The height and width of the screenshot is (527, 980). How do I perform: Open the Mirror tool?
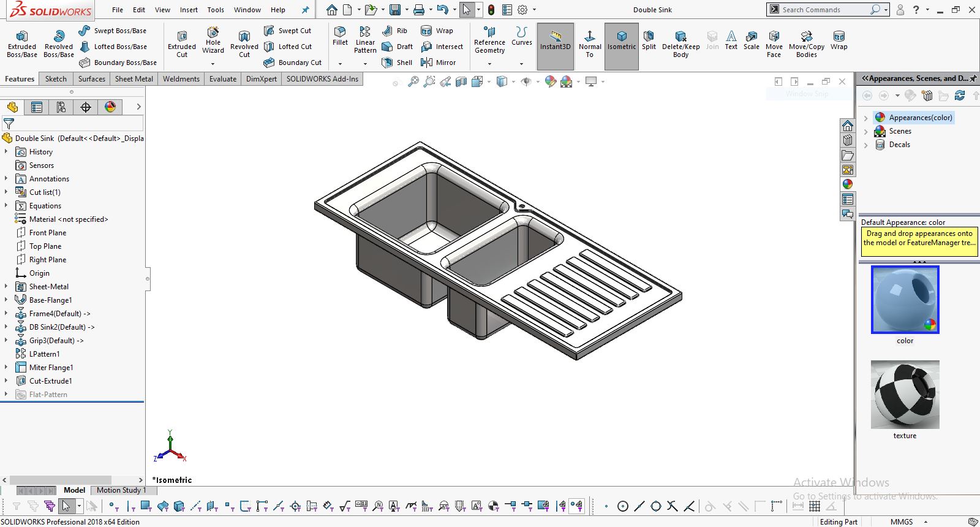(x=438, y=63)
